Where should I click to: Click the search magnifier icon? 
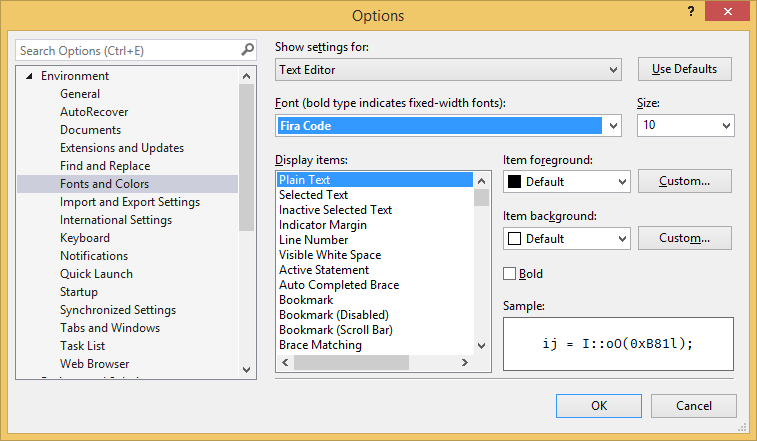(x=247, y=50)
